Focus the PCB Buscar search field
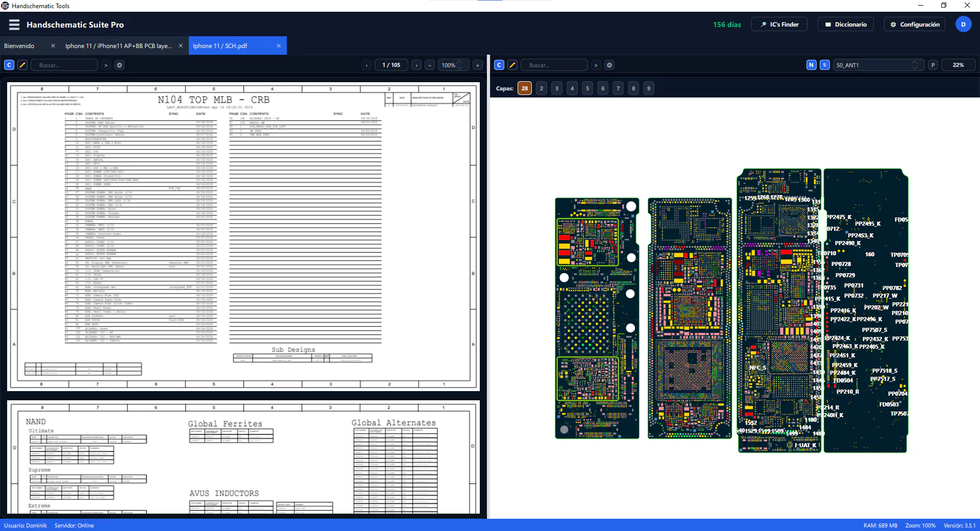Viewport: 980px width, 531px height. (554, 65)
